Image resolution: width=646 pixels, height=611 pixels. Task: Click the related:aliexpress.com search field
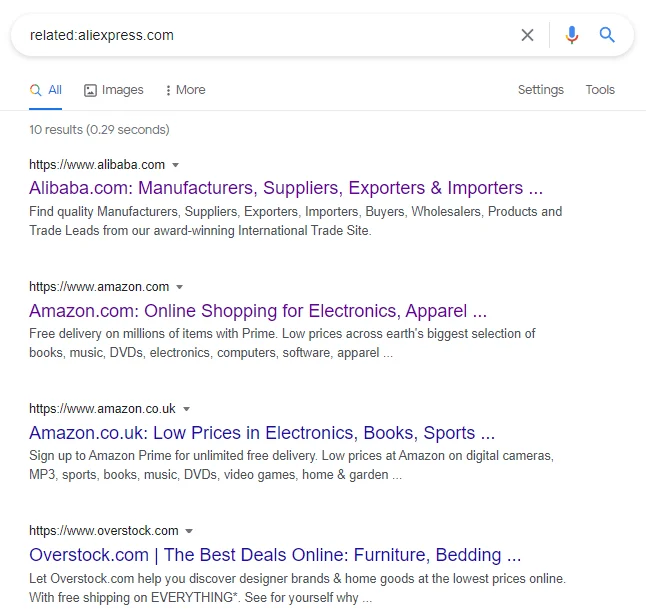point(260,35)
